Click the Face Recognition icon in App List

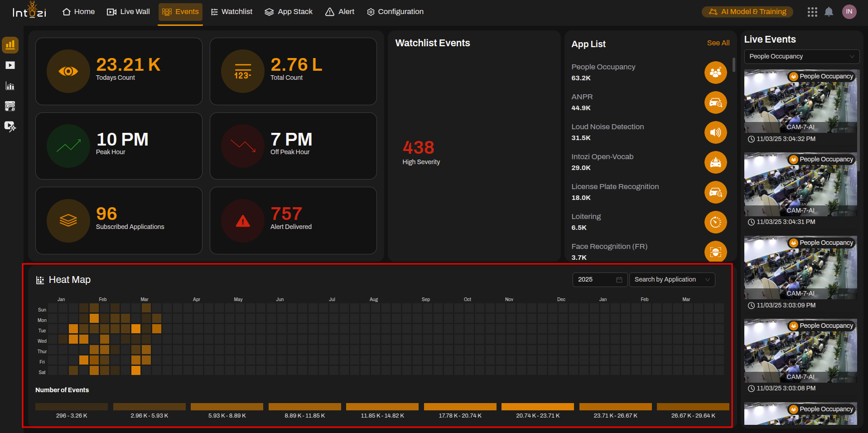click(x=715, y=252)
